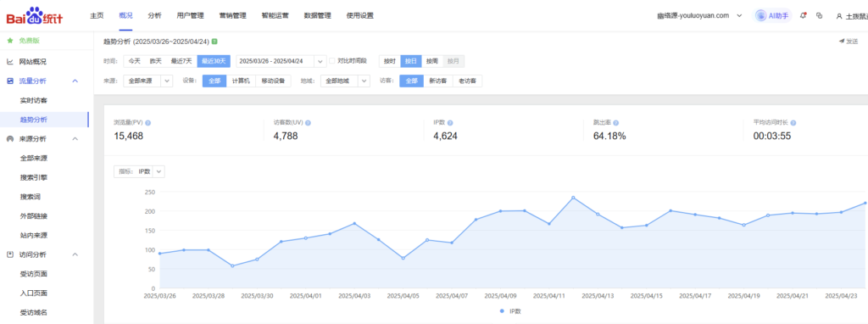Viewport: 868px width, 324px height.
Task: Click the help icon next to 浏览量(PV)
Action: 147,123
